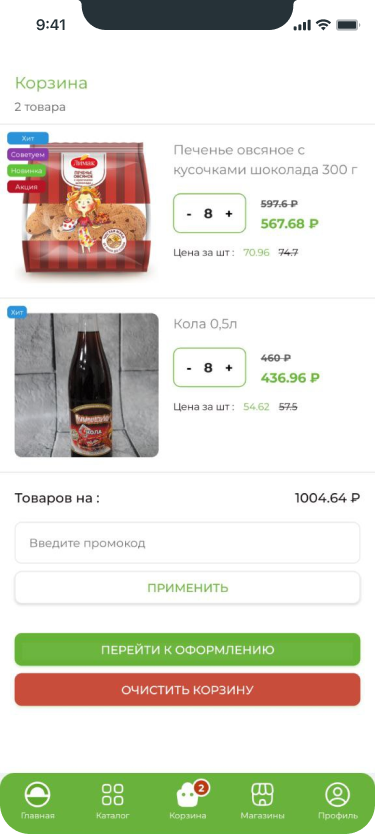The width and height of the screenshot is (375, 834).
Task: Click the red ОЧИСТИТЬ КОРЗИНУ button
Action: click(187, 690)
